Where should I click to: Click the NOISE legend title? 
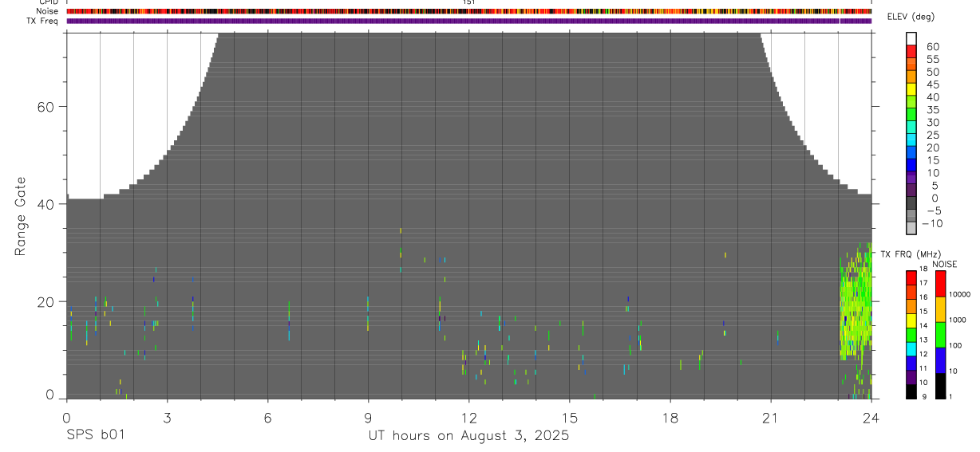(x=943, y=264)
